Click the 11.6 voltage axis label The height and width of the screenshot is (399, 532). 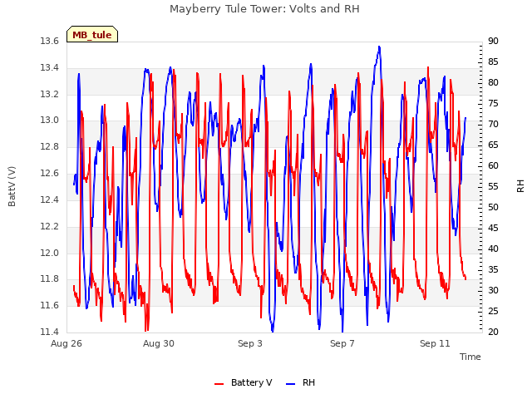click(x=50, y=305)
